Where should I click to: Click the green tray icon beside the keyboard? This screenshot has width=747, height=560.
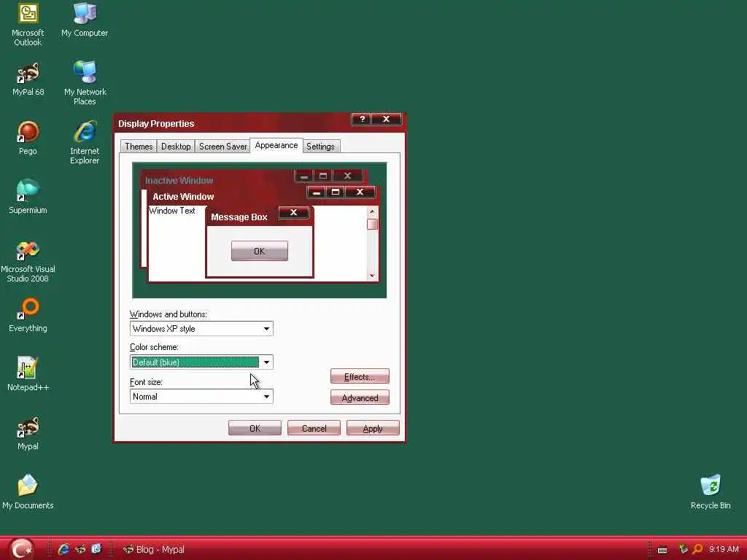tap(683, 549)
